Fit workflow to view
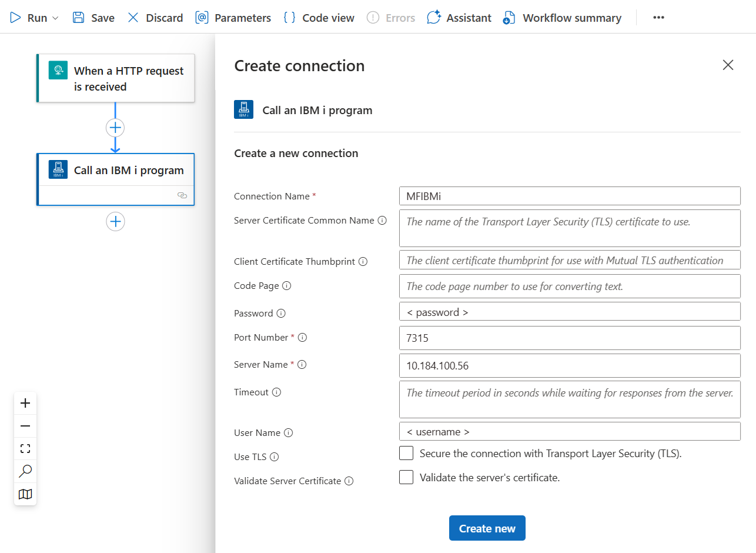This screenshot has width=756, height=553. [25, 449]
